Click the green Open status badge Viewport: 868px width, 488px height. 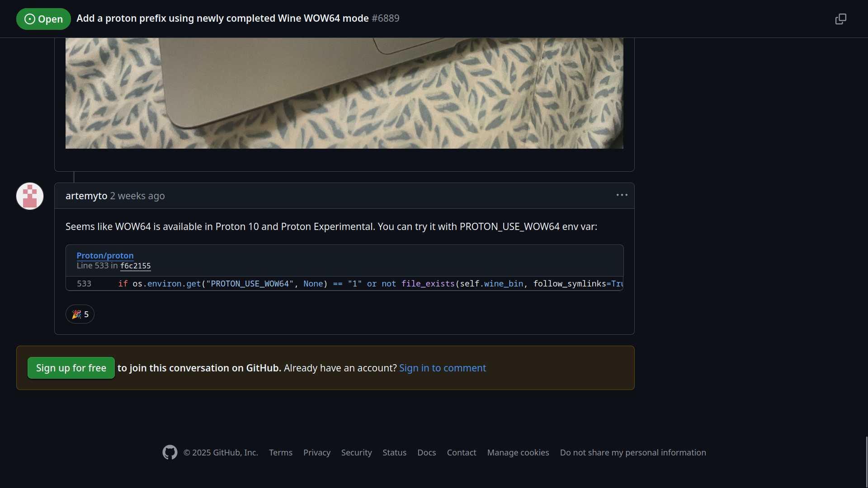43,19
